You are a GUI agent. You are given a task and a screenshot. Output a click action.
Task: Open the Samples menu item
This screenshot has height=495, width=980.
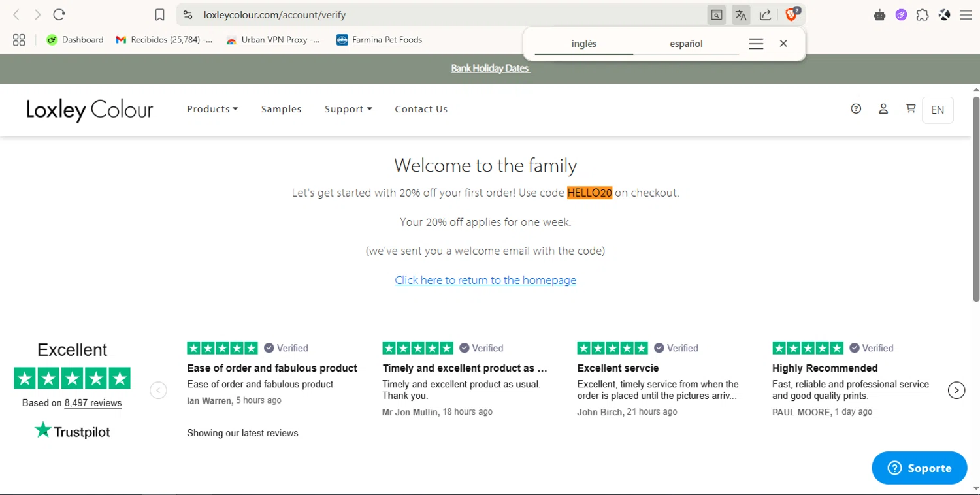(281, 109)
